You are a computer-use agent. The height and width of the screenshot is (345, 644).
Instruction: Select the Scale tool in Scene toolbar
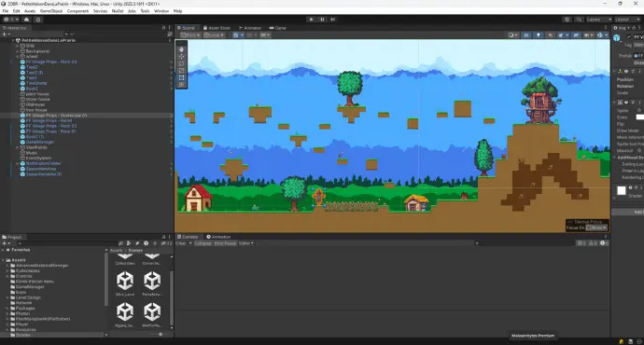tap(182, 70)
